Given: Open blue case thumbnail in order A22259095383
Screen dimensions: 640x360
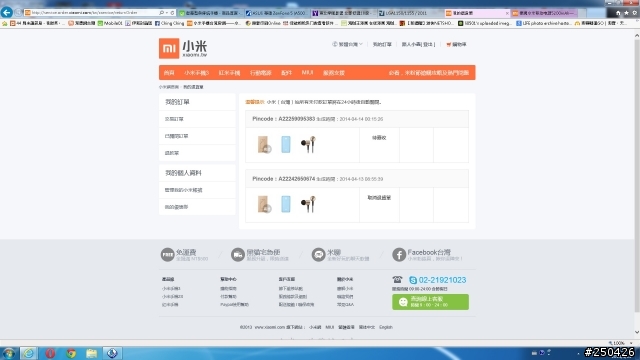Looking at the screenshot, I should (286, 145).
